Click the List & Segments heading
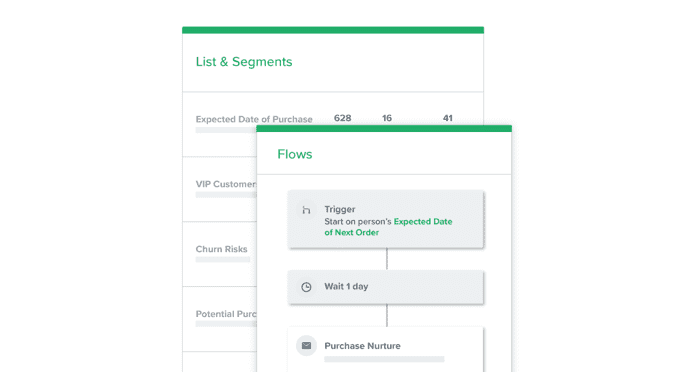 point(244,62)
